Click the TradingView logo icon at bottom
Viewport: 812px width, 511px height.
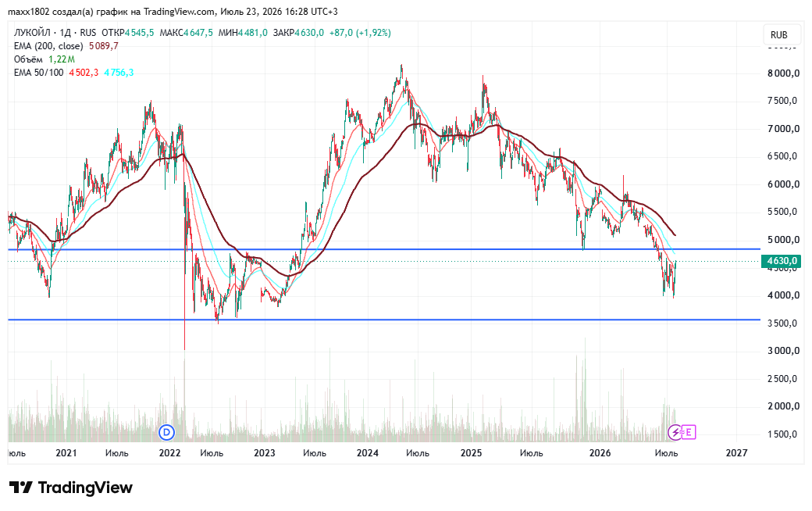(x=21, y=487)
